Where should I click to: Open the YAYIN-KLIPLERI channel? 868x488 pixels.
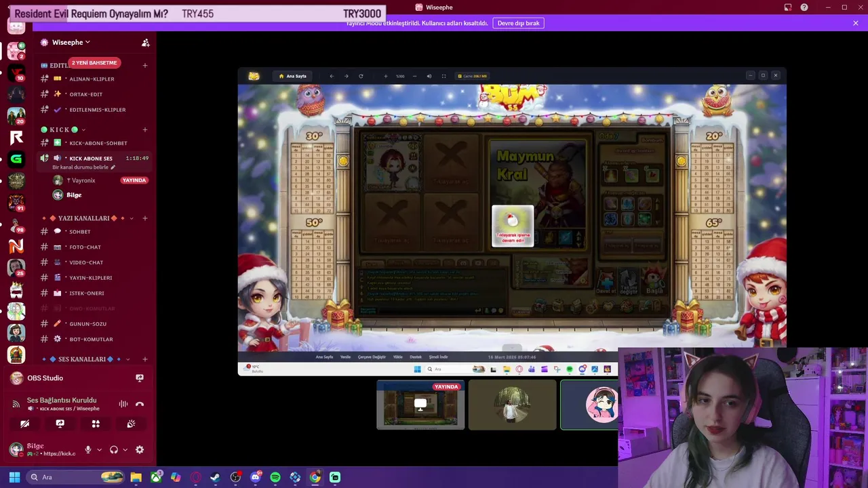point(95,278)
